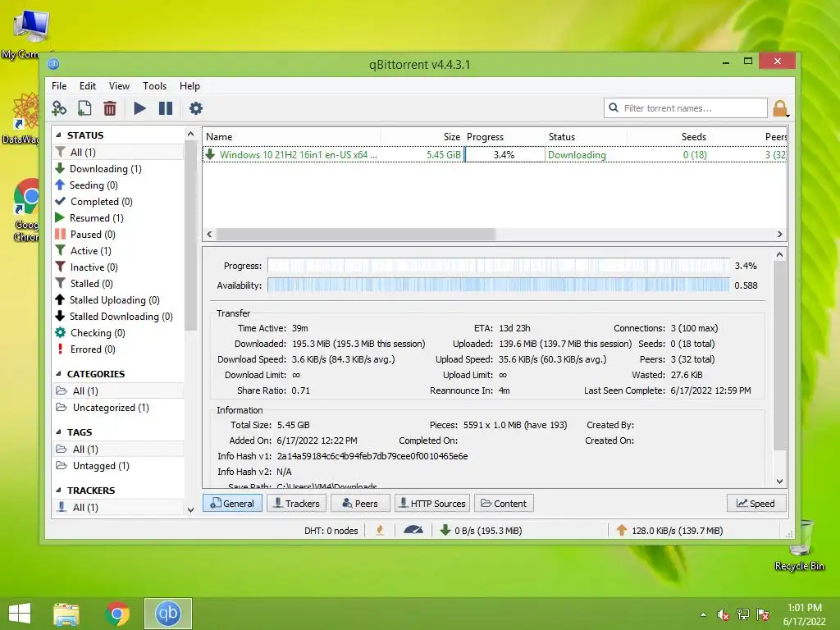This screenshot has width=840, height=630.
Task: Select Untagged (1) tag filter
Action: click(x=101, y=466)
